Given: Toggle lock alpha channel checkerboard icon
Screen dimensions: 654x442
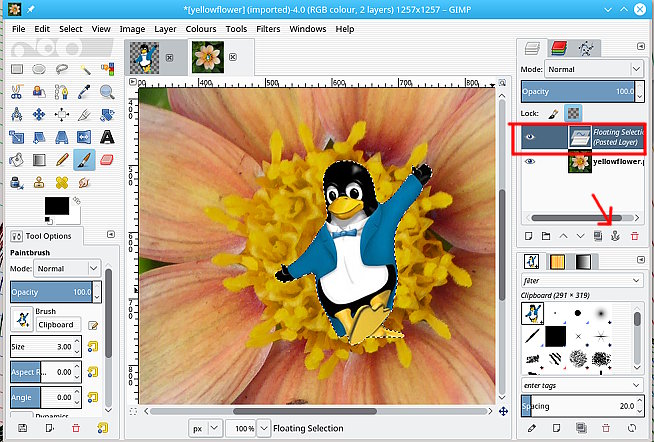Looking at the screenshot, I should coord(574,113).
